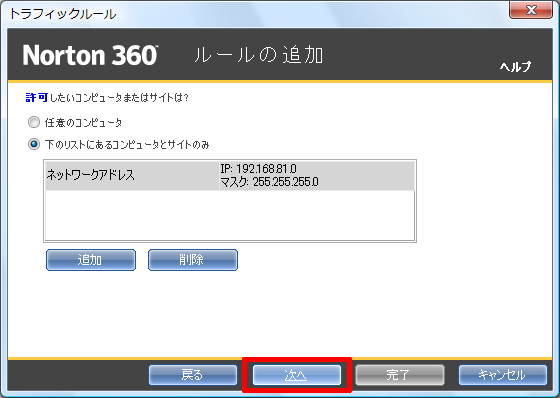Screen dimensions: 560x398
Task: Click the ルールの追加 heading
Action: [259, 55]
